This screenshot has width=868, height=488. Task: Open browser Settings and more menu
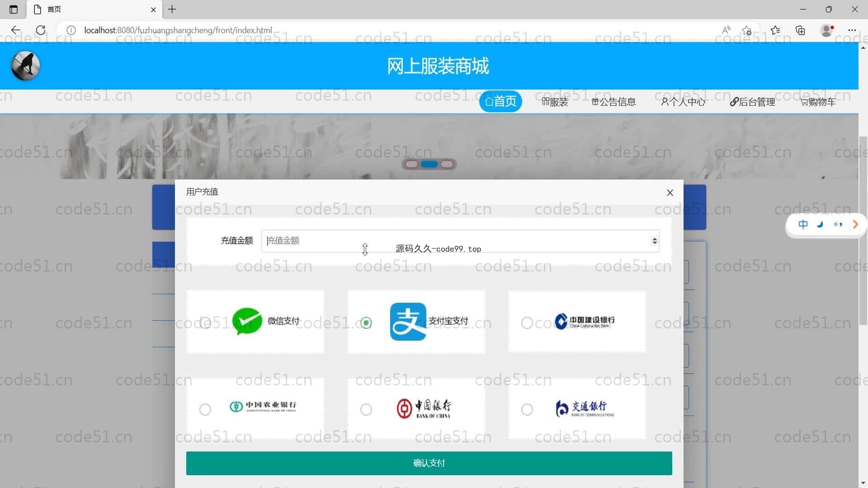pyautogui.click(x=852, y=30)
